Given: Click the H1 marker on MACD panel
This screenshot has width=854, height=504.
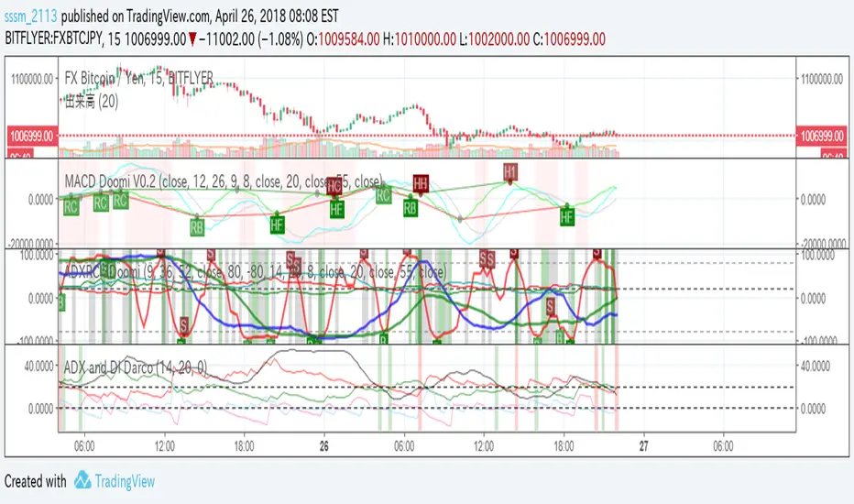Looking at the screenshot, I should 509,172.
